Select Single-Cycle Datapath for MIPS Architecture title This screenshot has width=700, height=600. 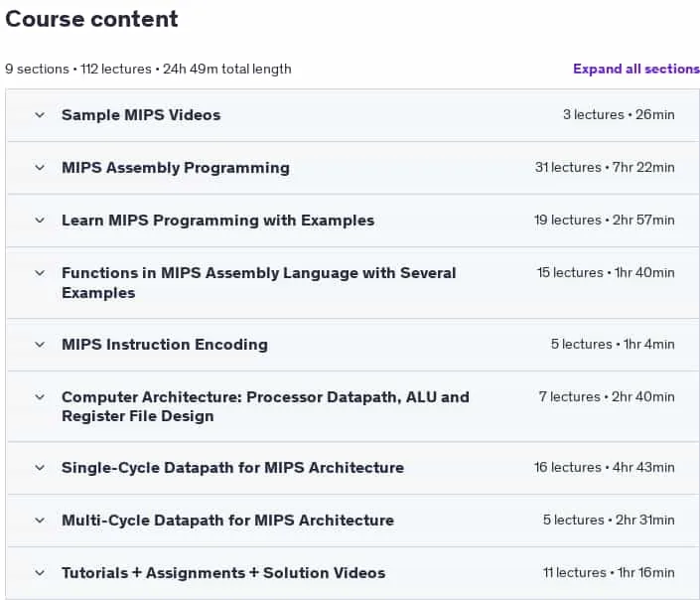coord(232,468)
